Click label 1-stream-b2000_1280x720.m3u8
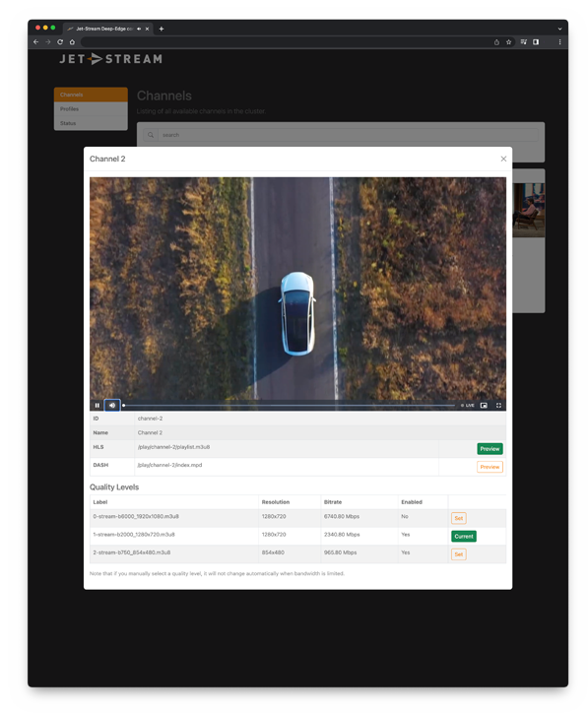 [134, 535]
